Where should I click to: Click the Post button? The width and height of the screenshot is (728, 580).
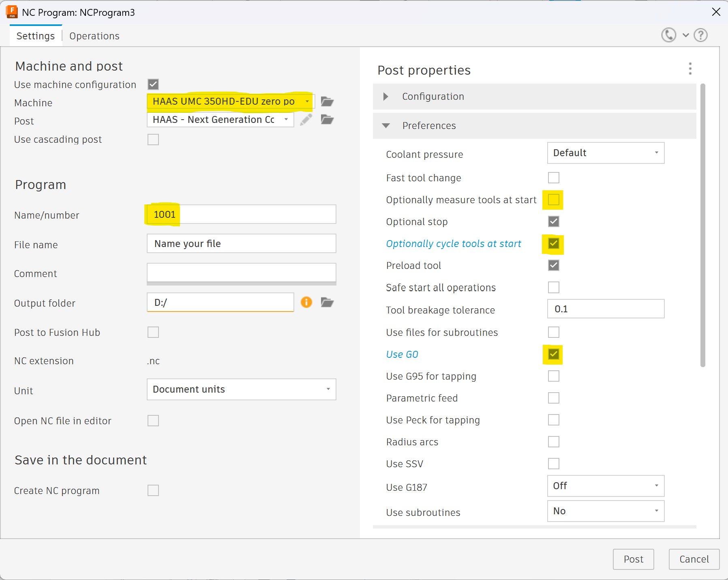(x=633, y=559)
